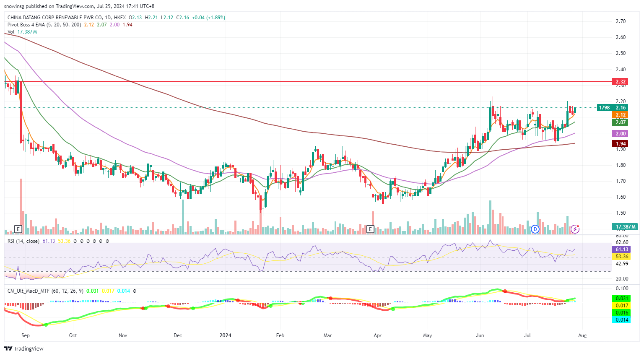Click the TradingView logo at the bottom
Image resolution: width=644 pixels, height=356 pixels.
[24, 348]
